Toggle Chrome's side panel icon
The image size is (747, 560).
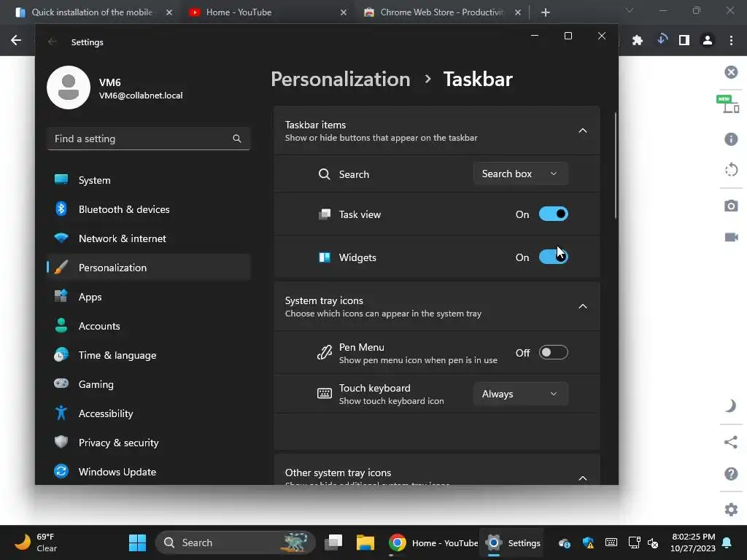pos(684,40)
